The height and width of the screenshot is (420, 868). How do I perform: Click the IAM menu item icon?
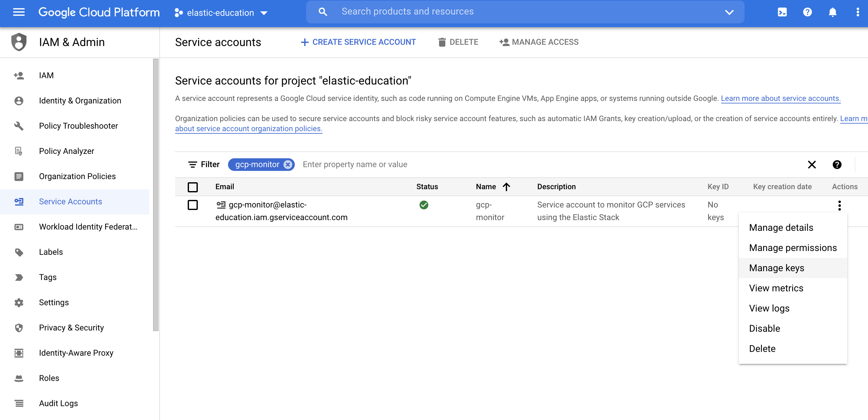(x=19, y=75)
